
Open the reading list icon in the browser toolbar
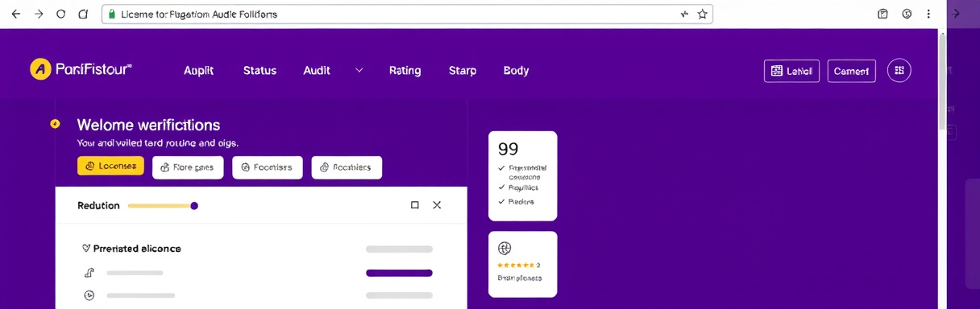882,14
